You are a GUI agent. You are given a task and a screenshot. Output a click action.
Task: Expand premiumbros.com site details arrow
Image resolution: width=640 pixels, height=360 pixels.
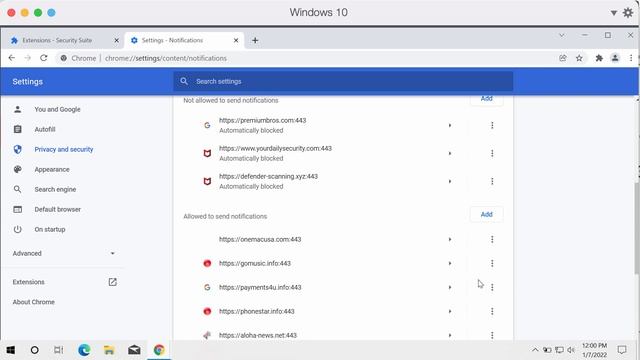click(x=450, y=125)
